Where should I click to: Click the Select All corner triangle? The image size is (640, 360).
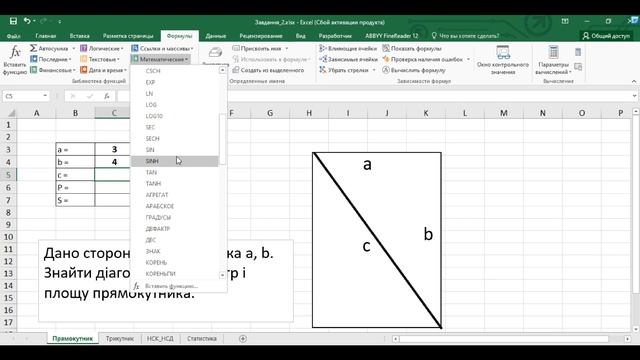pos(11,113)
